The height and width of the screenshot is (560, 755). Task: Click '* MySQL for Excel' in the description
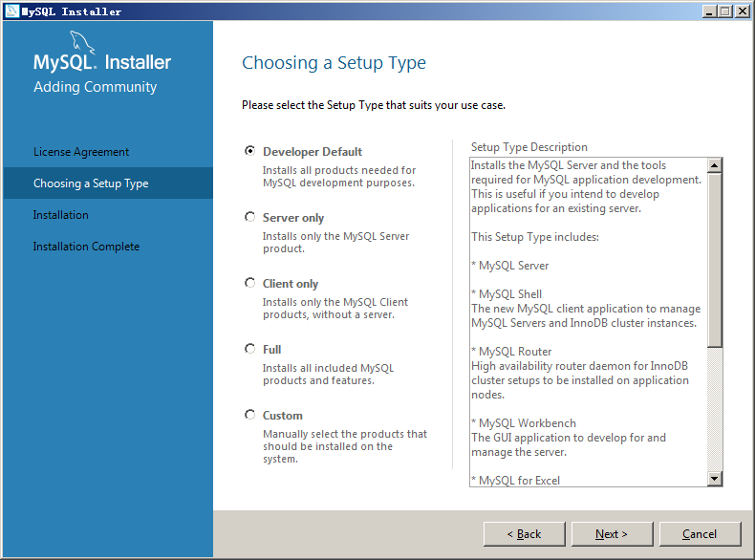coord(516,481)
